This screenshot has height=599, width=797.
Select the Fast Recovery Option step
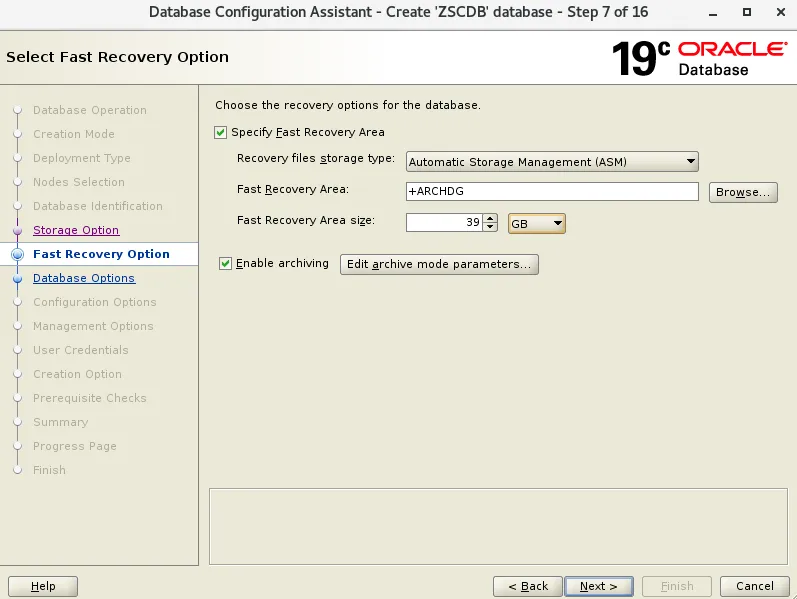point(101,254)
